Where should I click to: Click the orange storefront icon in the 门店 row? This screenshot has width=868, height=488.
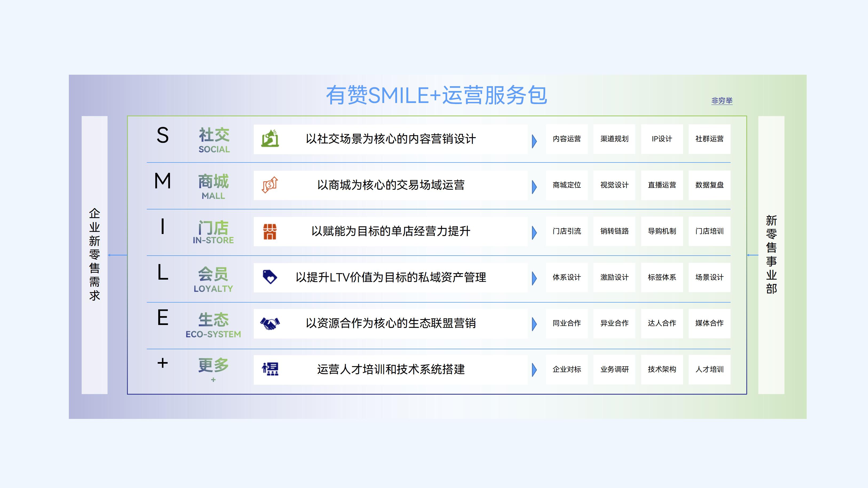coord(270,231)
